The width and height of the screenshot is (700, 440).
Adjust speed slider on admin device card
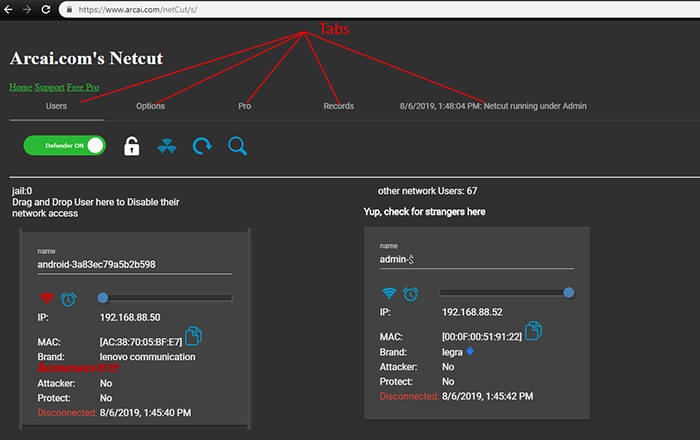[x=507, y=293]
